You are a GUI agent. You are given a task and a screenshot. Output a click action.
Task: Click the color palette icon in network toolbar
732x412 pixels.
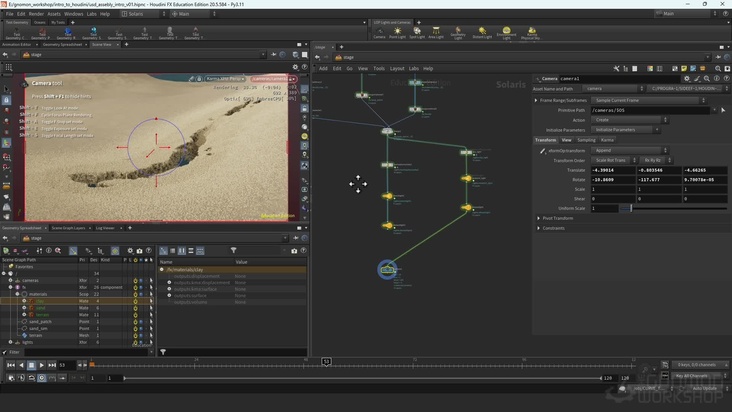(x=650, y=69)
